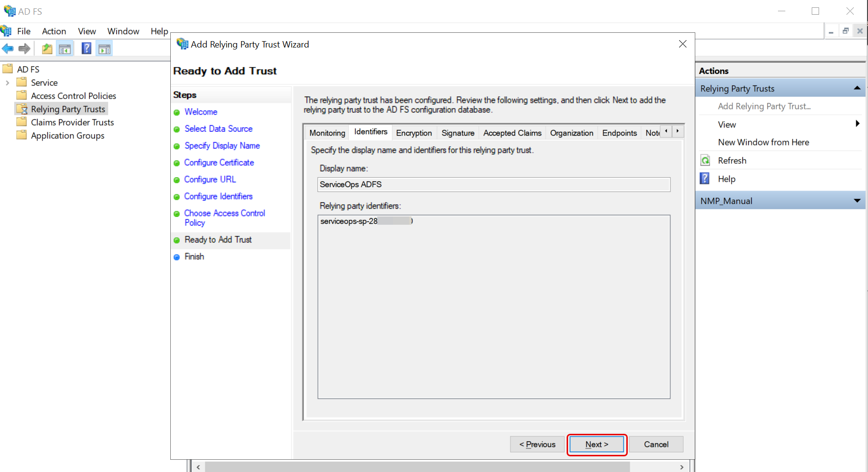Toggle the Show/Hide Action Pane icon
This screenshot has height=472, width=868.
coord(104,48)
